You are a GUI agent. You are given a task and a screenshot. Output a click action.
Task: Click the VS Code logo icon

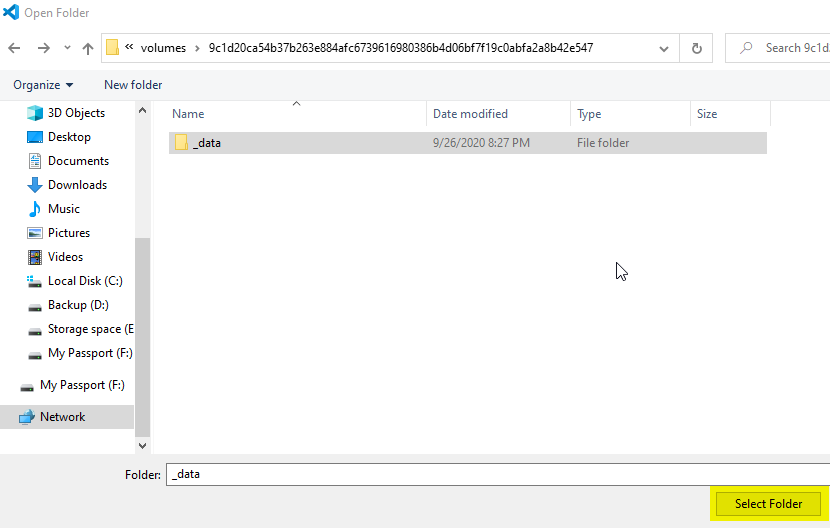click(11, 12)
